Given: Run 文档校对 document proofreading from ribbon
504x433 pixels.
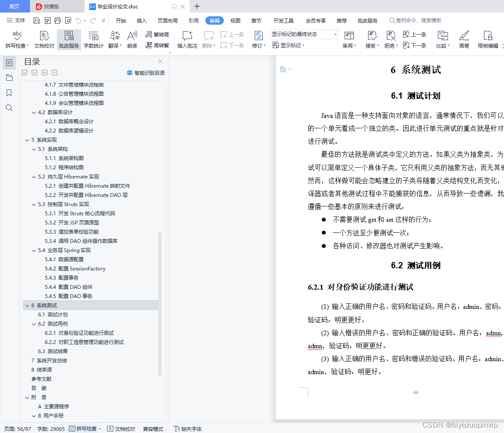Looking at the screenshot, I should pyautogui.click(x=44, y=40).
